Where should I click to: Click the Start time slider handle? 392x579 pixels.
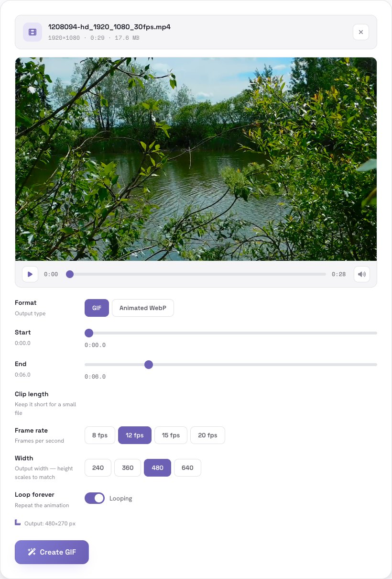[88, 333]
